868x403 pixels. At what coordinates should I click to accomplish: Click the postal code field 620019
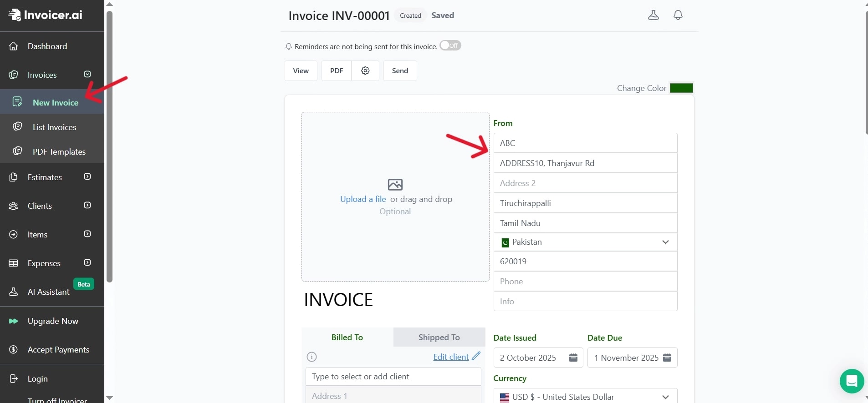[x=585, y=261]
